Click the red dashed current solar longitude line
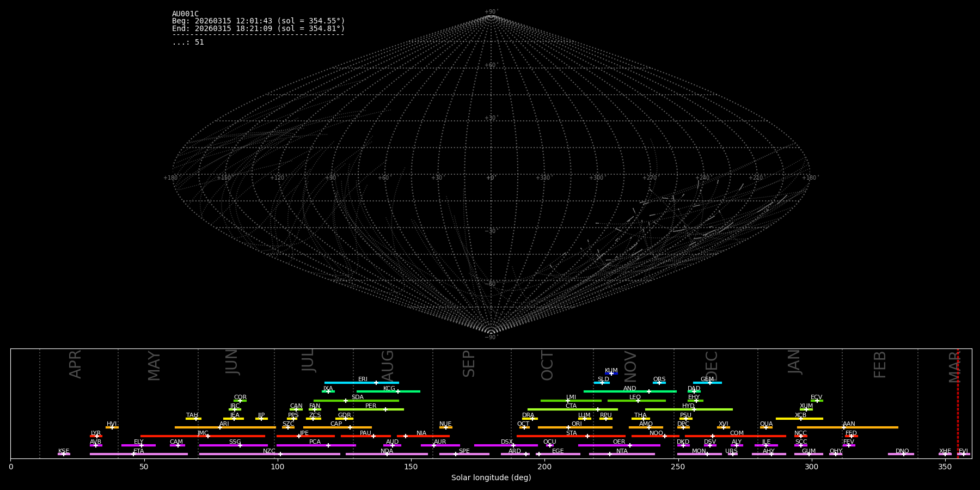The image size is (980, 490). click(x=958, y=403)
